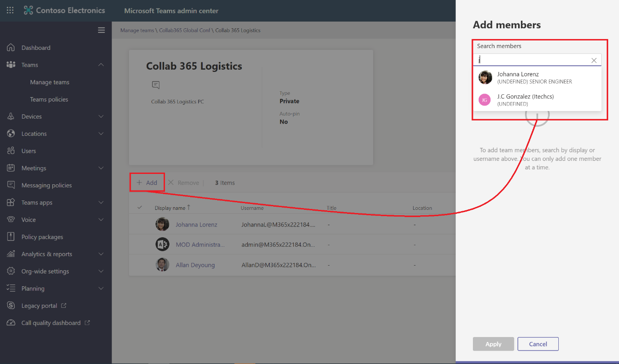Click JohannaL@M365x222184 username cell

pyautogui.click(x=279, y=224)
